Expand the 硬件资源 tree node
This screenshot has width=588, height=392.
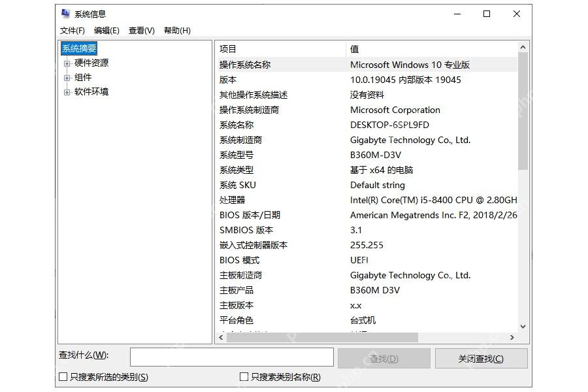point(67,63)
